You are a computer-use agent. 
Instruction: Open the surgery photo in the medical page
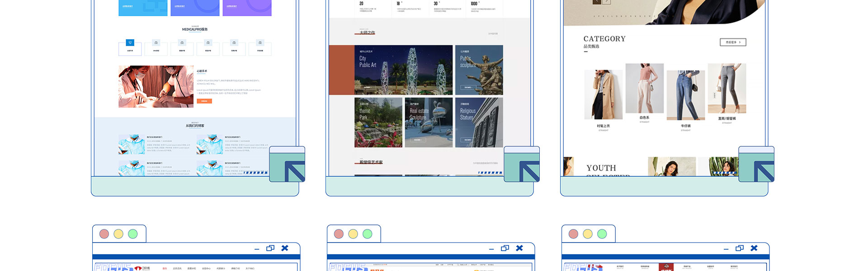156,86
